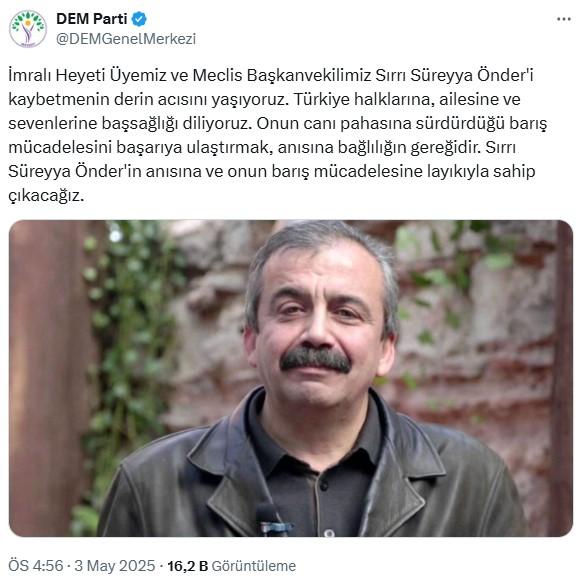Click the microphone clipped on the jacket in the photo

coord(272,520)
